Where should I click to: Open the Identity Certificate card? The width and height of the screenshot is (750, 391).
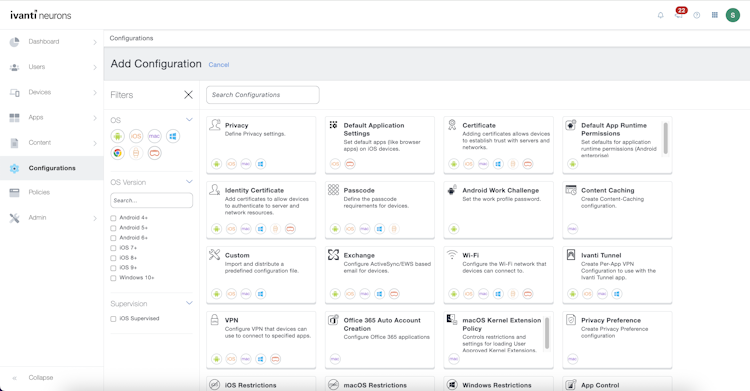(x=261, y=210)
